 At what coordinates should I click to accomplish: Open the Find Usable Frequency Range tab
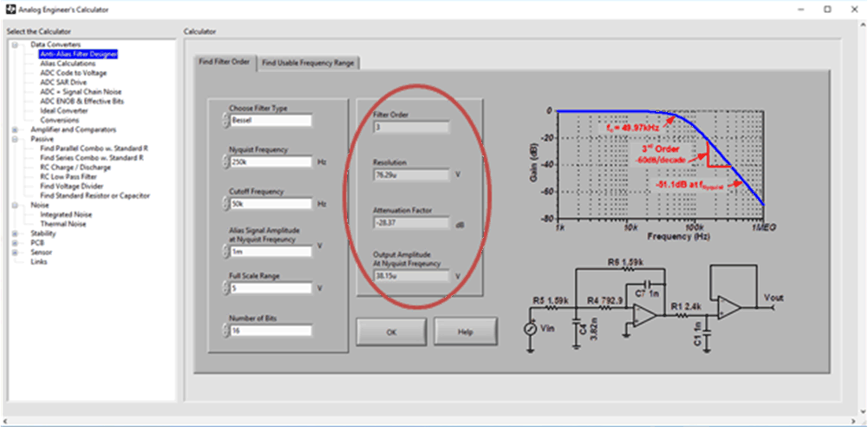pyautogui.click(x=309, y=62)
